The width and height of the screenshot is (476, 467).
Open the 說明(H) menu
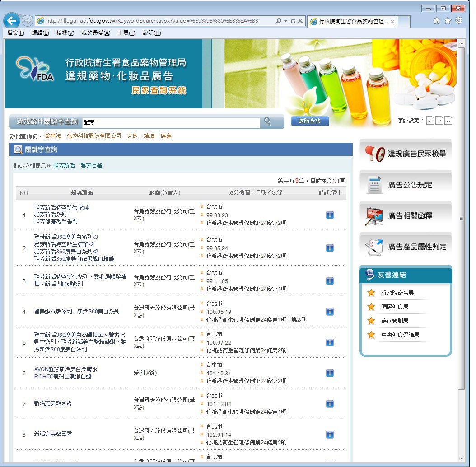[x=152, y=33]
